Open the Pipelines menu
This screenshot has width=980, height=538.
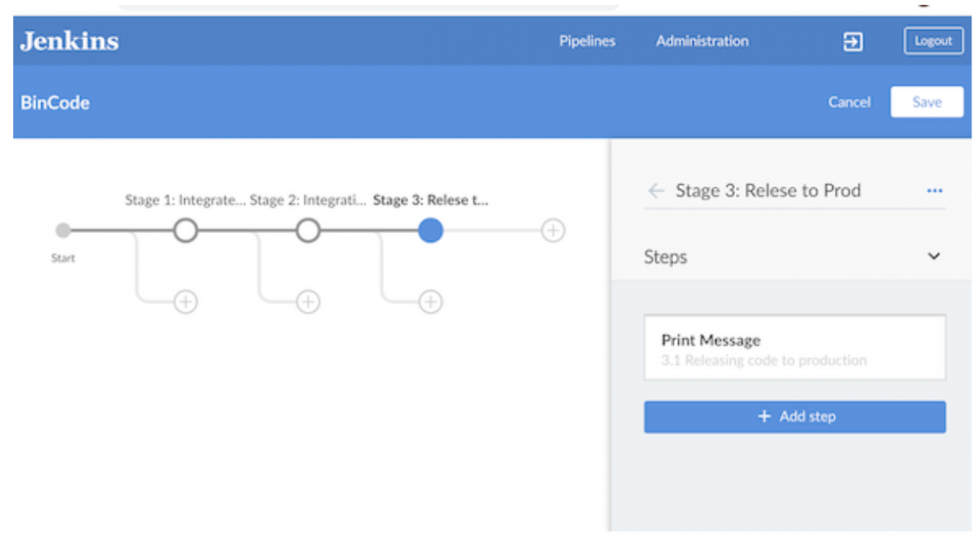[586, 40]
